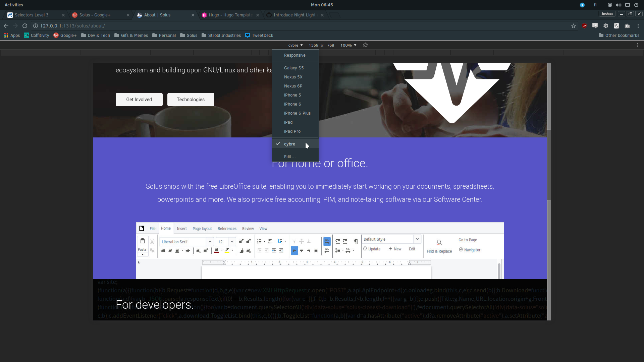This screenshot has width=644, height=362.
Task: Open the Other bookmarks folder
Action: (x=619, y=35)
